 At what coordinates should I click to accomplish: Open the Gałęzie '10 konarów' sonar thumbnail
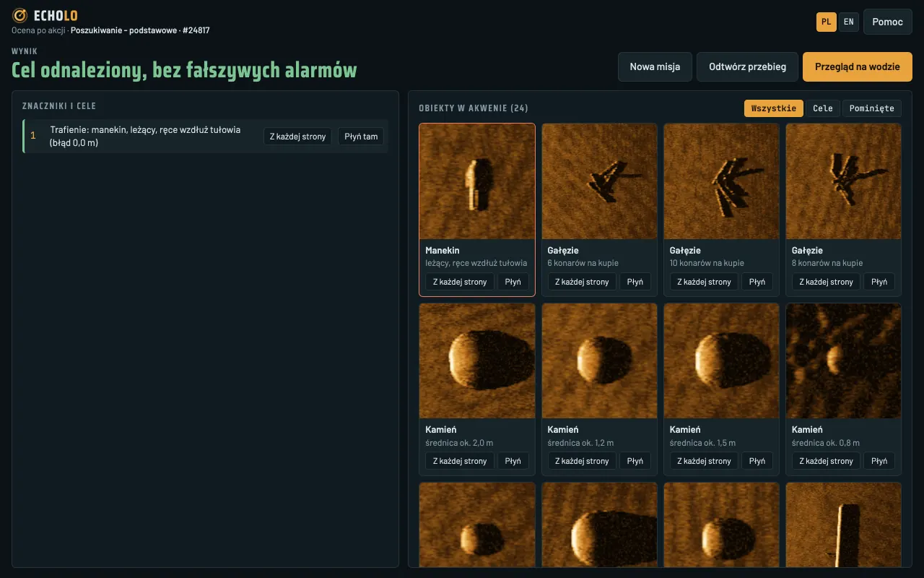721,181
